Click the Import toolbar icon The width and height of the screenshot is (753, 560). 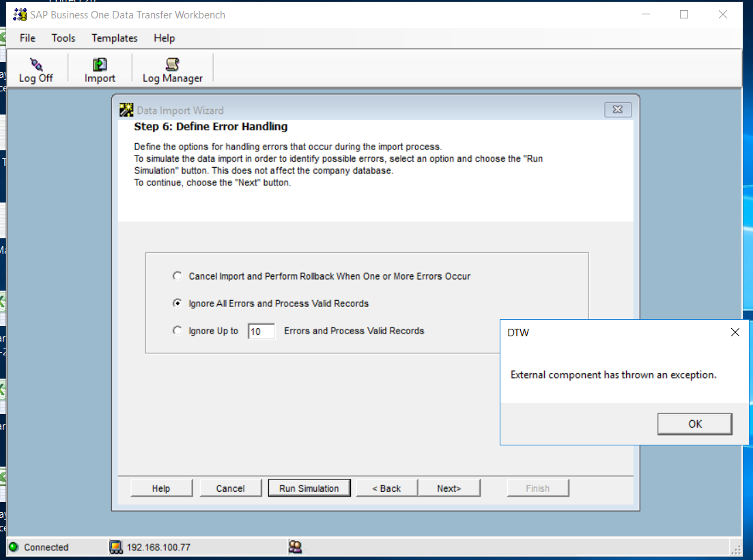click(100, 65)
